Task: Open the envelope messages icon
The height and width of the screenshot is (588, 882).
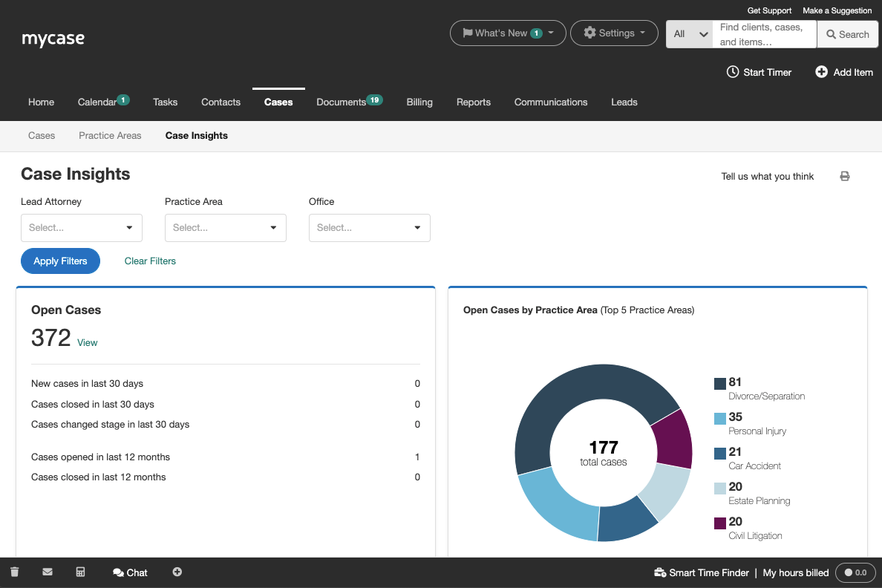Action: [48, 572]
